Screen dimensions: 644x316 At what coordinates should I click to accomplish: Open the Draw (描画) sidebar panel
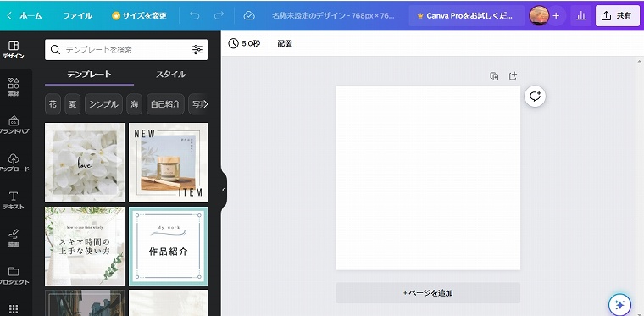coord(14,238)
